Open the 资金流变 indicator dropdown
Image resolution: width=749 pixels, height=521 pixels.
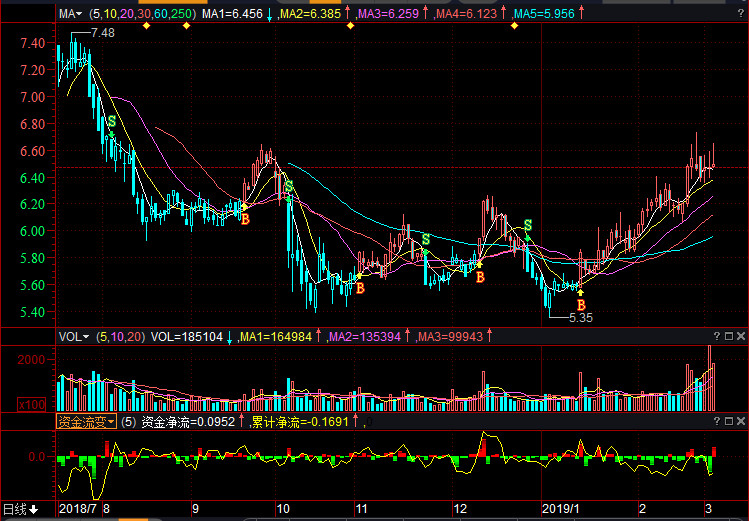(86, 422)
